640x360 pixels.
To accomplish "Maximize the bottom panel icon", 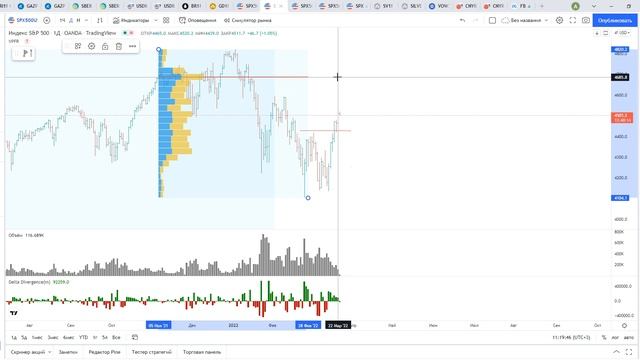I will [x=629, y=352].
